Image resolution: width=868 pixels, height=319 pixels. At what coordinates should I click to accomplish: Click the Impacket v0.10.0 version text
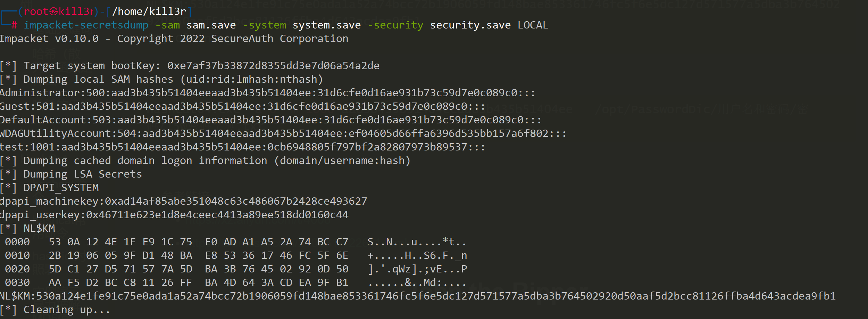tap(49, 39)
